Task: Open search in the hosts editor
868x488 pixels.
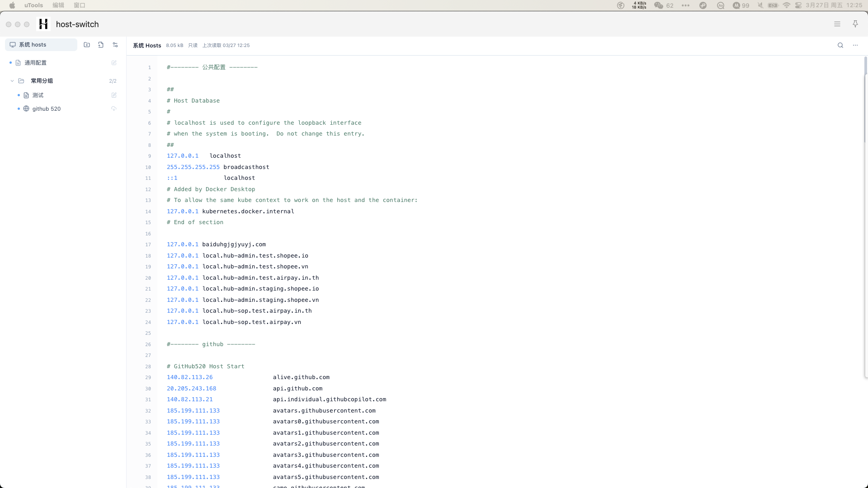Action: (840, 45)
